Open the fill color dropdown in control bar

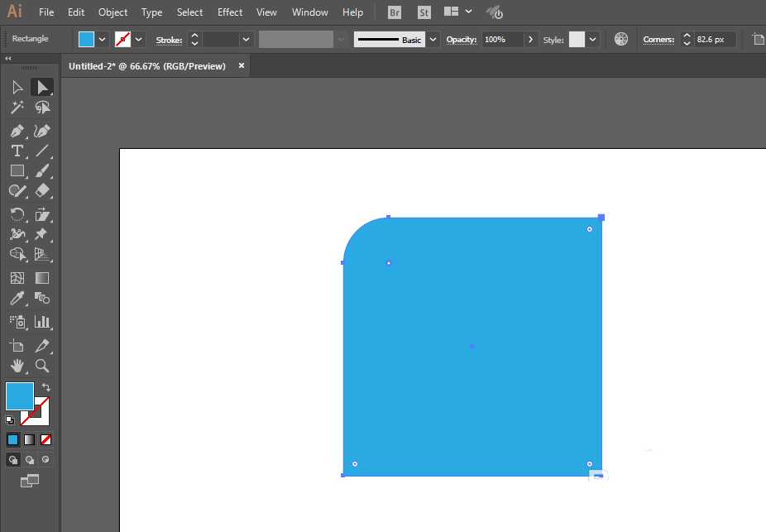tap(103, 39)
